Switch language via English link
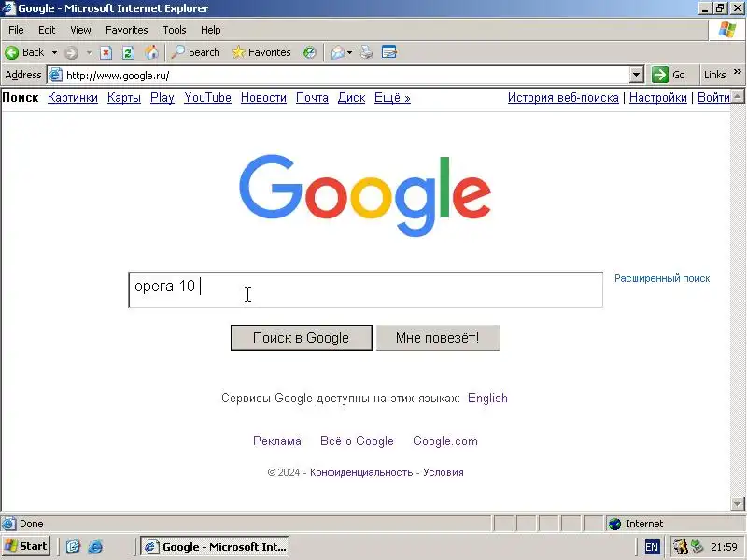The height and width of the screenshot is (560, 747). (487, 399)
